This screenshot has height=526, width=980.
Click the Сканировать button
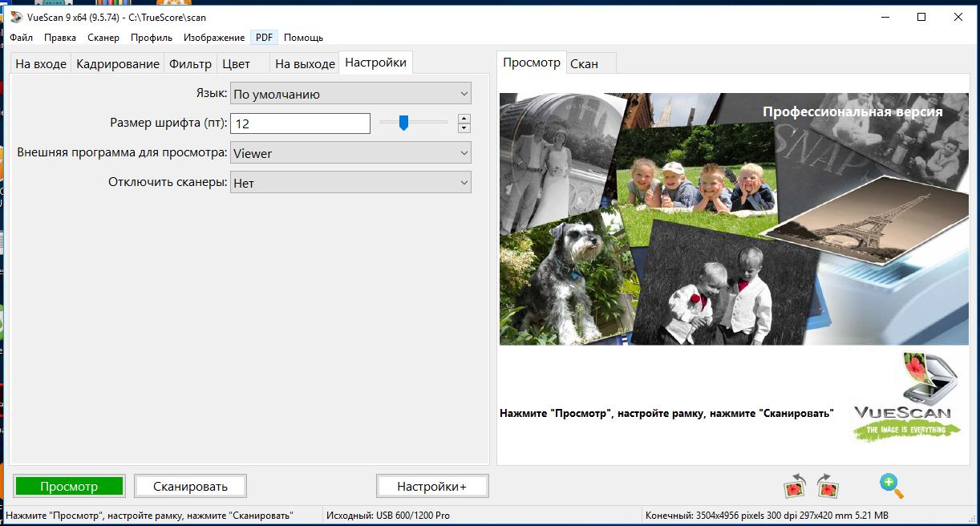[x=190, y=486]
